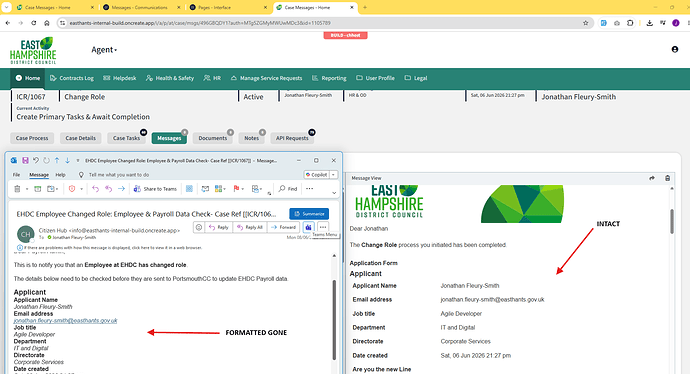The image size is (690, 374).
Task: Open the Documents tab
Action: (213, 138)
